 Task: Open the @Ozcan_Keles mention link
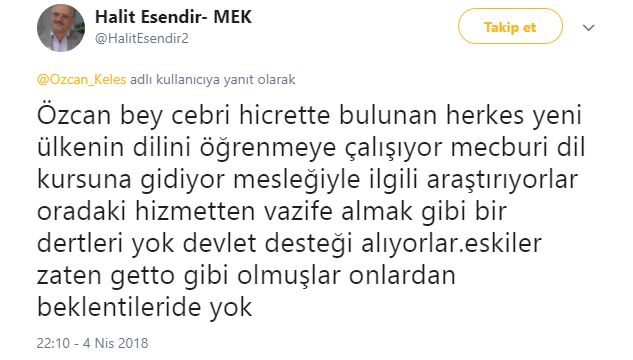82,79
